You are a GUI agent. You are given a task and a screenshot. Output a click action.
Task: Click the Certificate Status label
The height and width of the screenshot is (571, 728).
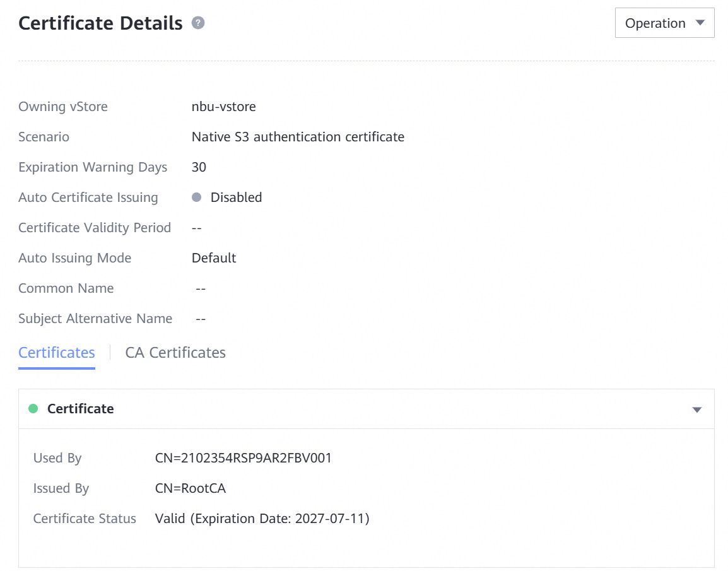[x=85, y=519]
